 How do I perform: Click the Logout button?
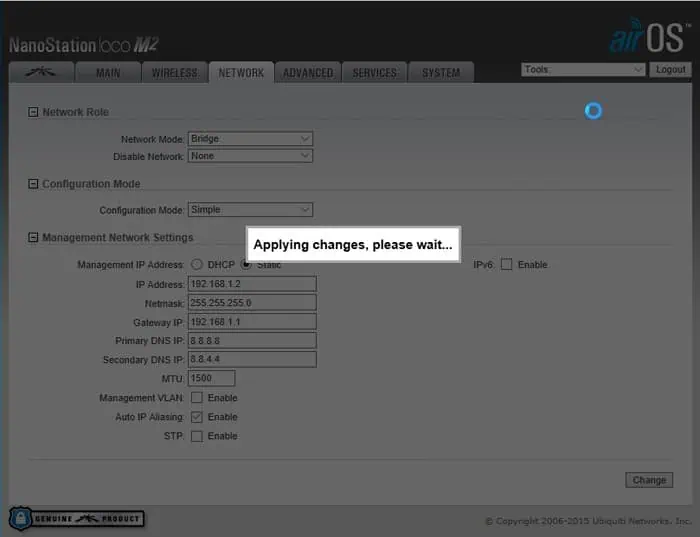[x=670, y=70]
